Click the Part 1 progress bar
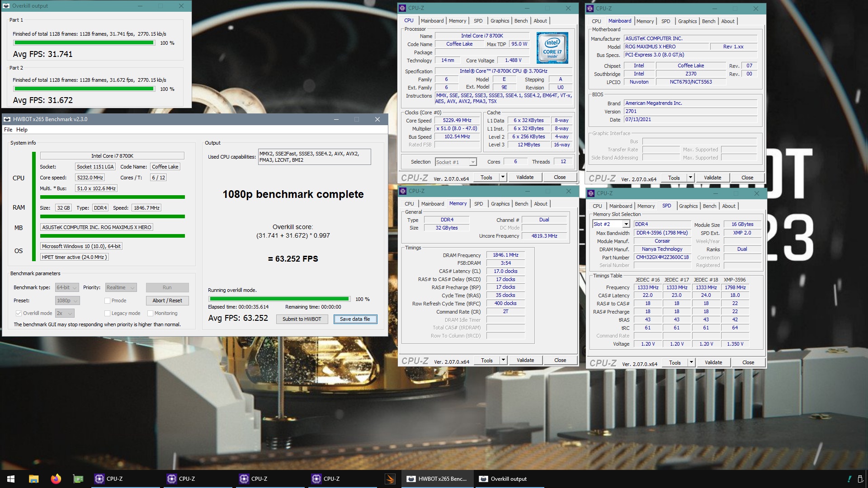Viewport: 868px width, 488px height. 84,43
